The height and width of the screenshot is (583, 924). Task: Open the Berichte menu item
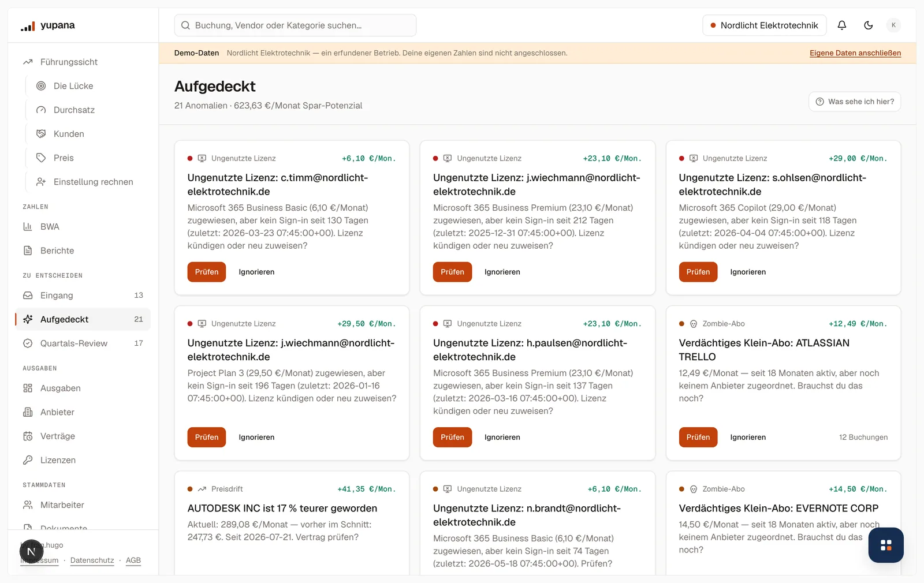coord(83,251)
